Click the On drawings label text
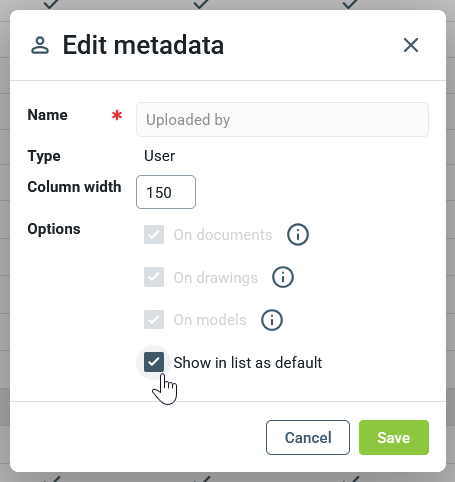Image resolution: width=455 pixels, height=482 pixels. click(216, 278)
